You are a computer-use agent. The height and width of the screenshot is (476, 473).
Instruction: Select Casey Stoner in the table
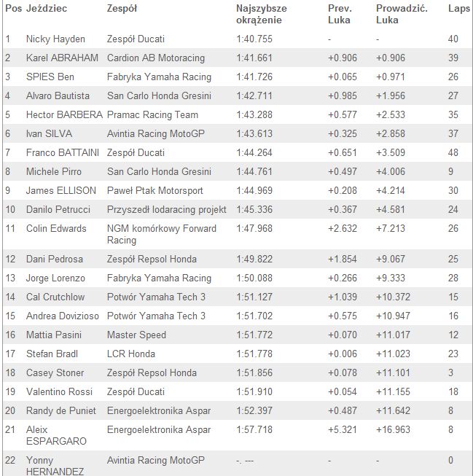(55, 372)
